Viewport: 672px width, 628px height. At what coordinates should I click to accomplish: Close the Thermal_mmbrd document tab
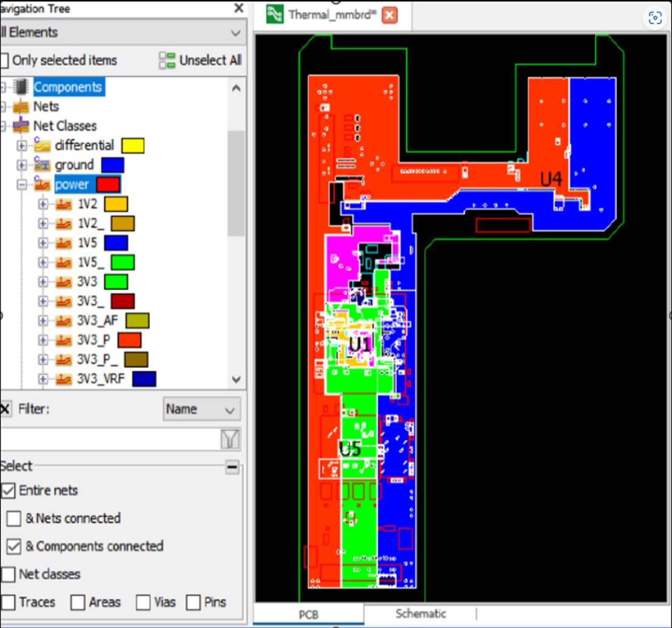click(x=389, y=15)
